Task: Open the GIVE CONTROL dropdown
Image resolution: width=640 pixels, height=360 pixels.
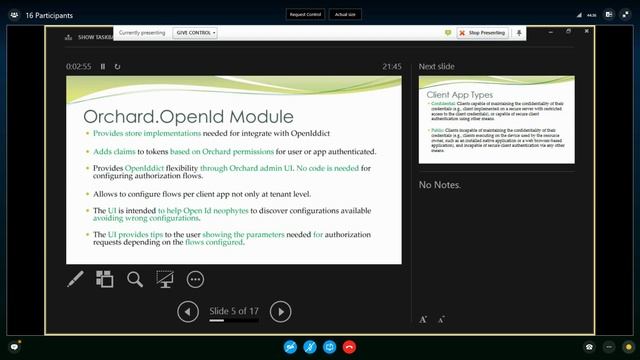Action: (195, 33)
